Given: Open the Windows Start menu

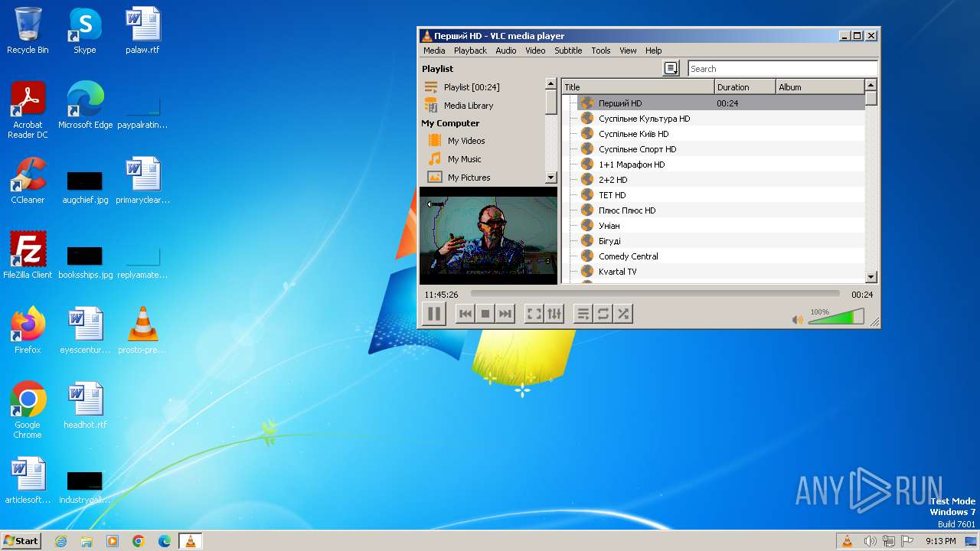Looking at the screenshot, I should coord(21,540).
